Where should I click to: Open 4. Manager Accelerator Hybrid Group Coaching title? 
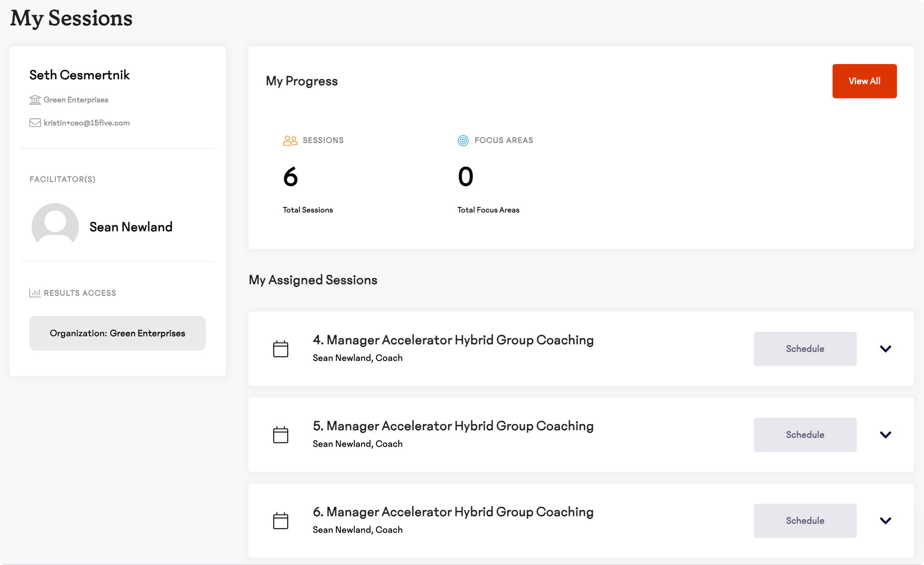[x=453, y=340]
